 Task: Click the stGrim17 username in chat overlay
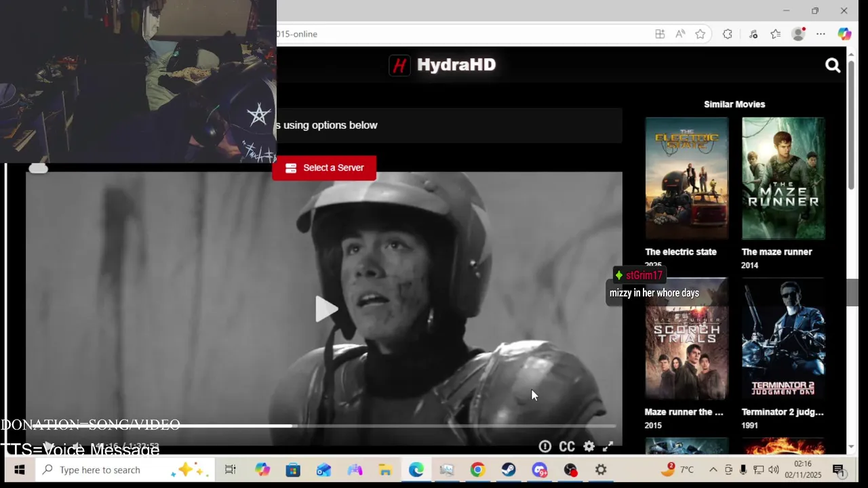tap(644, 275)
